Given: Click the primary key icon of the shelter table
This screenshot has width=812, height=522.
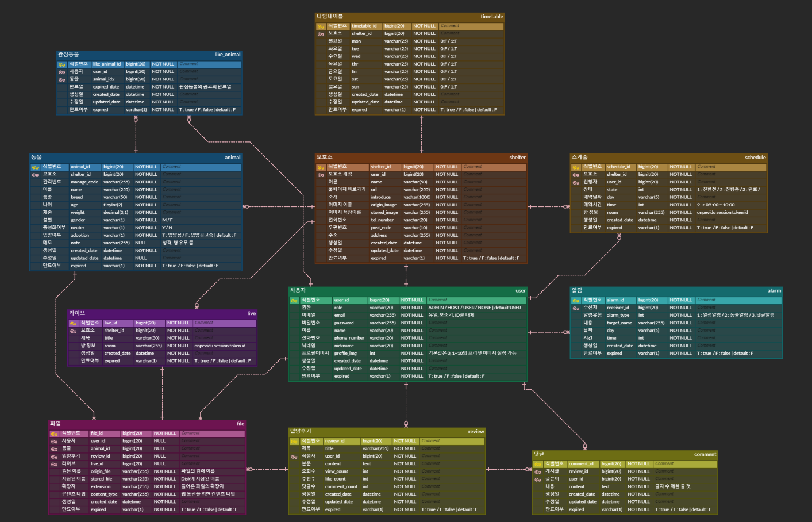Looking at the screenshot, I should 322,166.
